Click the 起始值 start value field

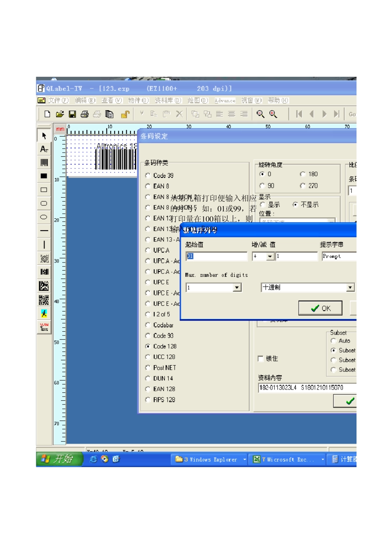coord(216,256)
